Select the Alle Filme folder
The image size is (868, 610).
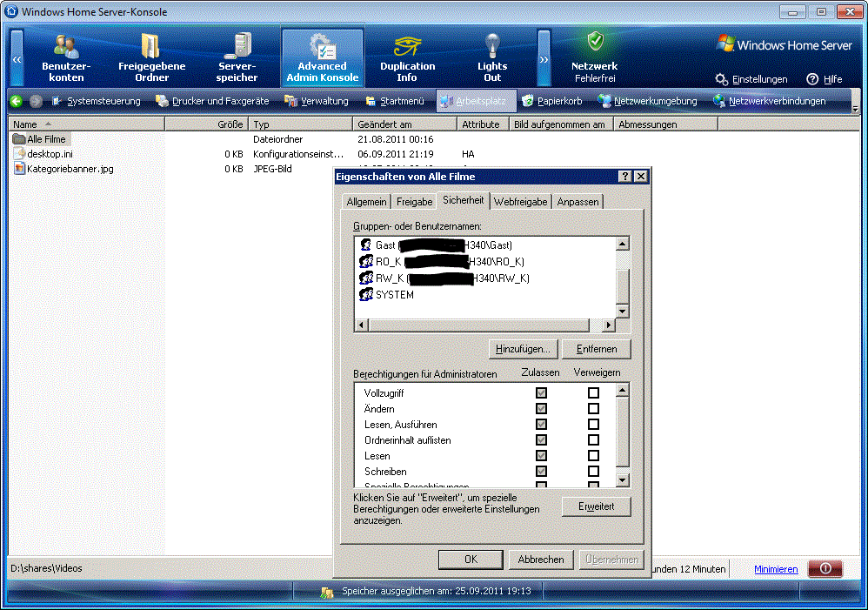click(x=40, y=139)
